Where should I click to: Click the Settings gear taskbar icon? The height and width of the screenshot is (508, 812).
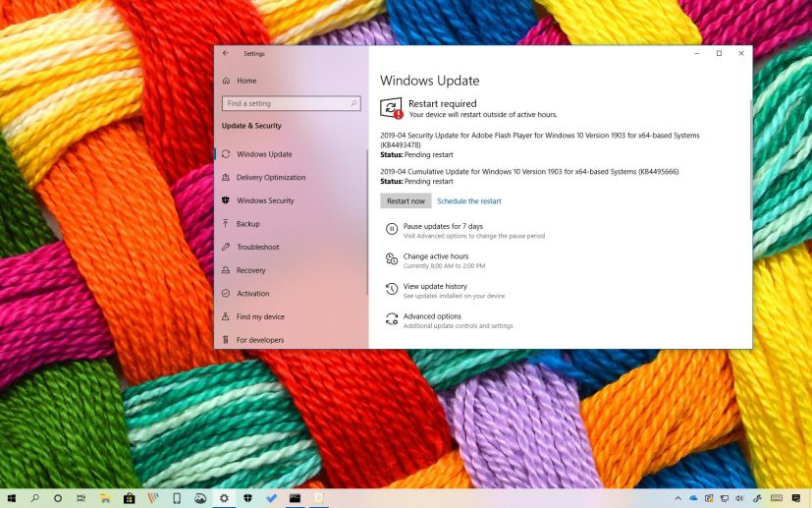pyautogui.click(x=224, y=498)
